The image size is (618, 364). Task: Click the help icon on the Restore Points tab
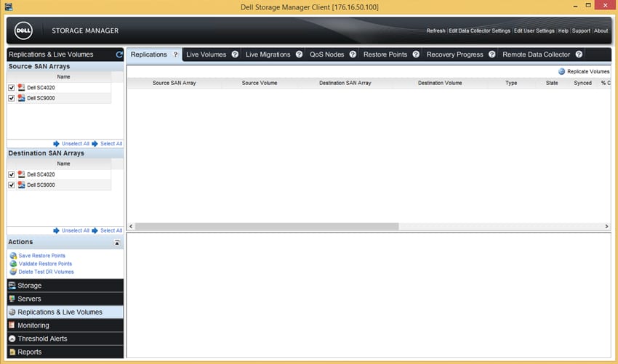[x=416, y=54]
